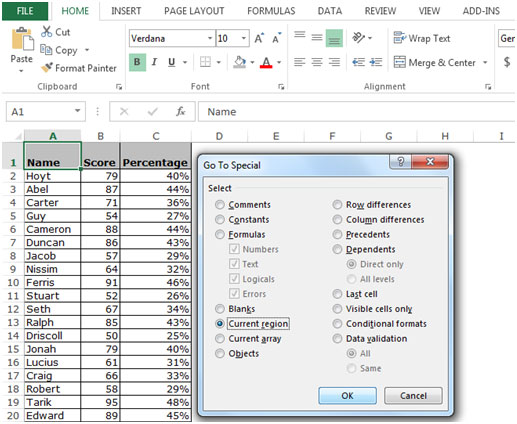The image size is (517, 424).
Task: Open the Verdana font name dropdown
Action: click(210, 38)
